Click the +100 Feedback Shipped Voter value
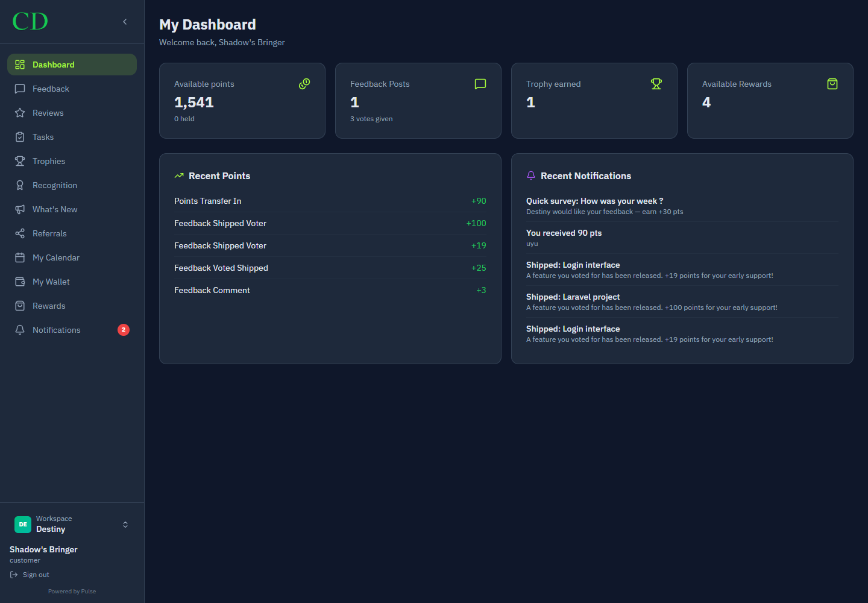Image resolution: width=868 pixels, height=603 pixels. coord(476,223)
